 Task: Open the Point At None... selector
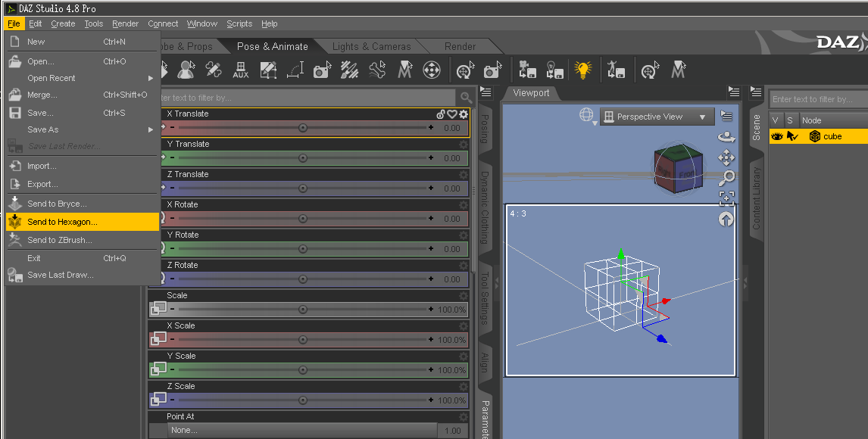click(302, 430)
